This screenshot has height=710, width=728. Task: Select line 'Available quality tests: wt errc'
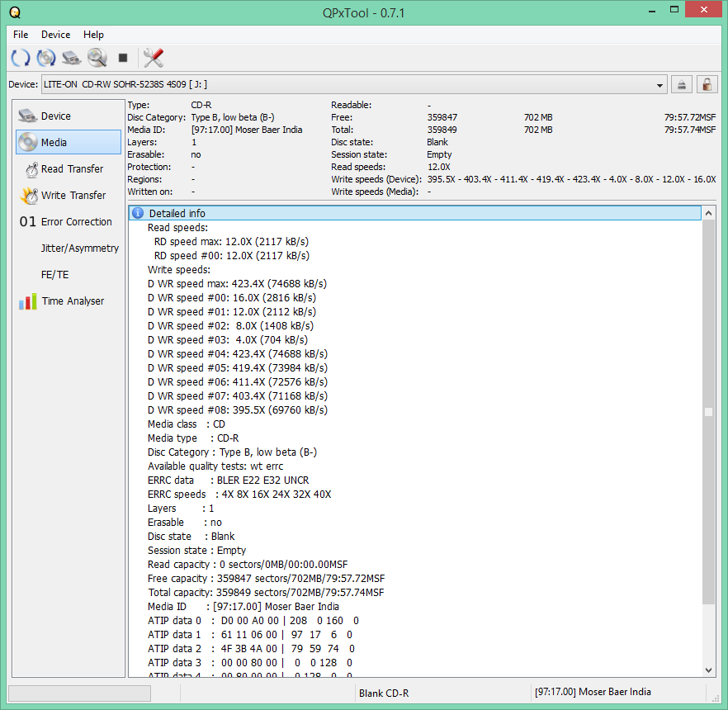tap(215, 466)
